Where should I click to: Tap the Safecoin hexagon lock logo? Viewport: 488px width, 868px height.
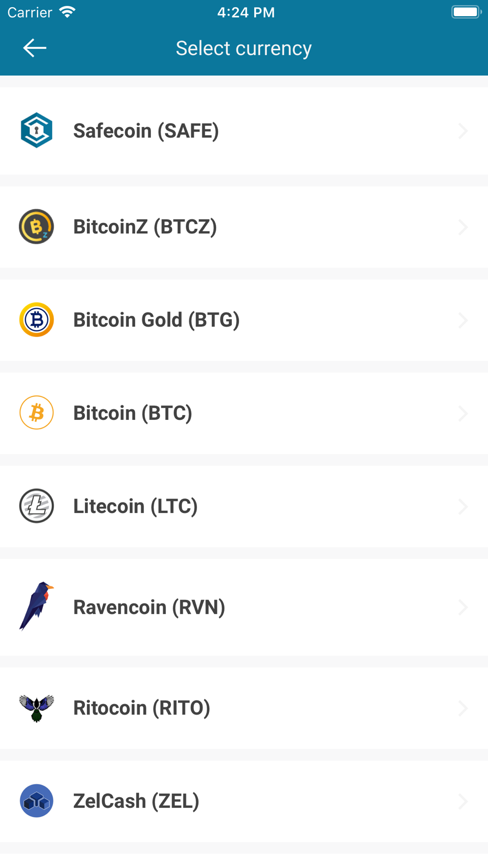tap(37, 130)
